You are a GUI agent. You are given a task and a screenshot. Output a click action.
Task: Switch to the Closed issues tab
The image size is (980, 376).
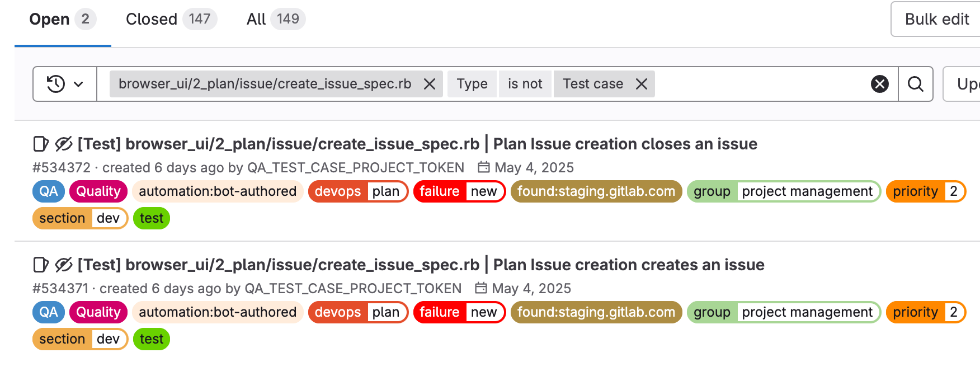(171, 19)
